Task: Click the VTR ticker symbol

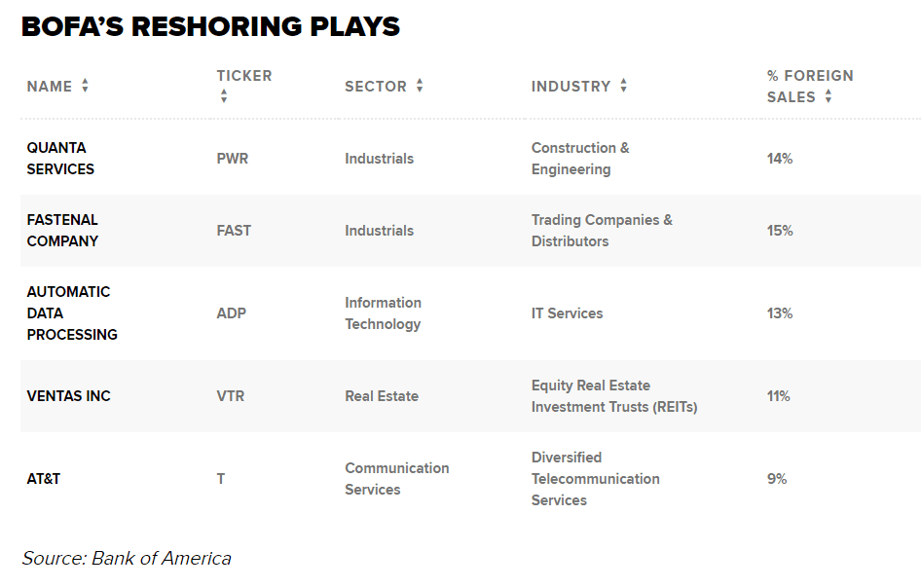Action: pos(231,396)
